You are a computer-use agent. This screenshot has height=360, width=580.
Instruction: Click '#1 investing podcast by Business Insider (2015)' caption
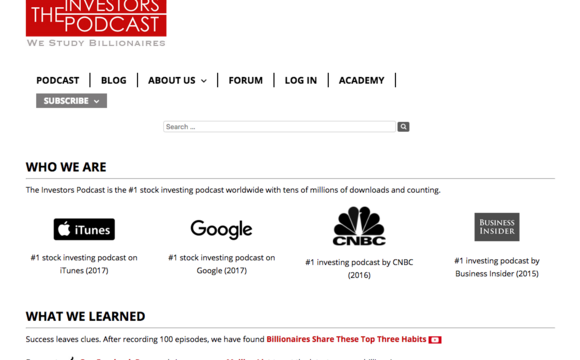coord(497,267)
